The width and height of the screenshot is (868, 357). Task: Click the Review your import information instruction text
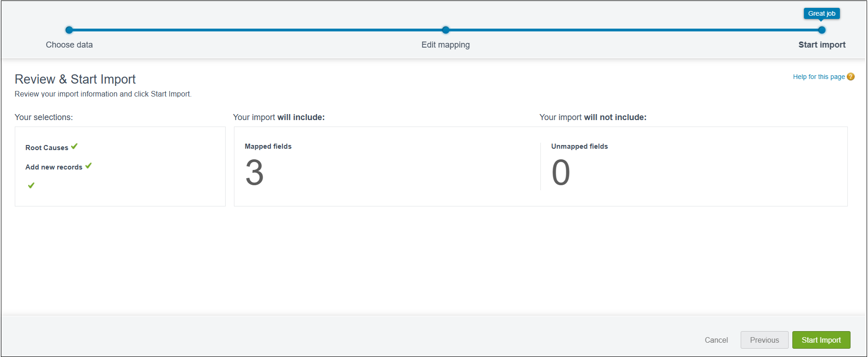point(103,94)
